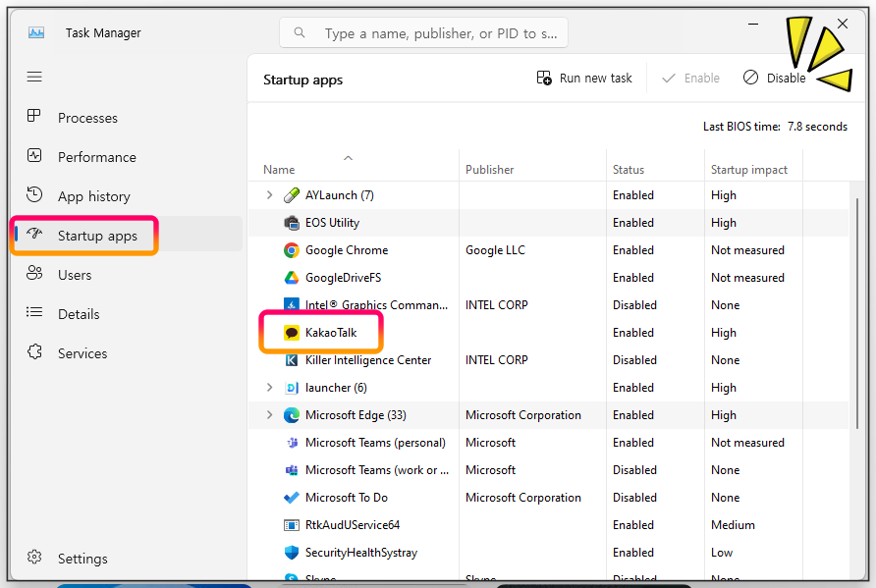Click the Details list icon

pyautogui.click(x=34, y=312)
